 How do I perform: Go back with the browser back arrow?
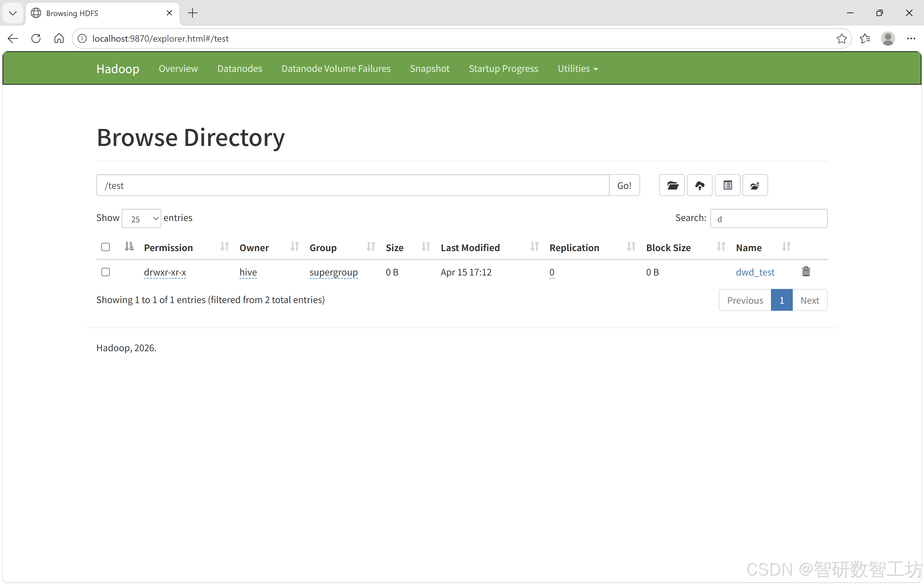(13, 38)
